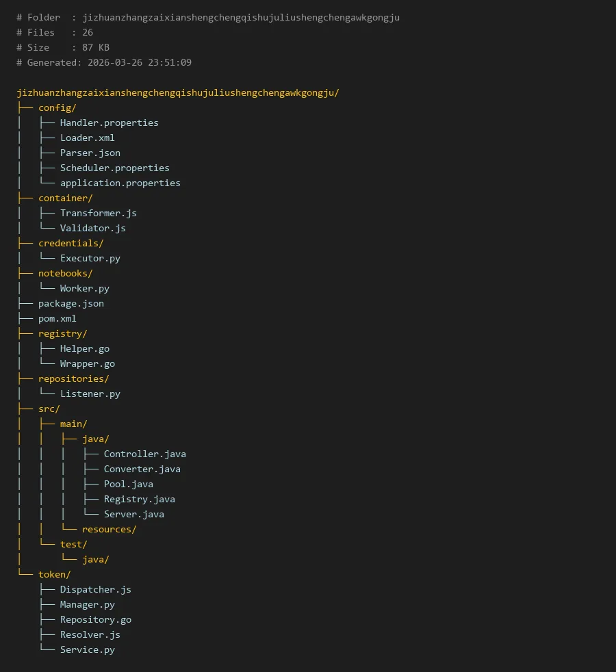Open Dispatcher.js under token
The height and width of the screenshot is (672, 616).
(x=95, y=589)
